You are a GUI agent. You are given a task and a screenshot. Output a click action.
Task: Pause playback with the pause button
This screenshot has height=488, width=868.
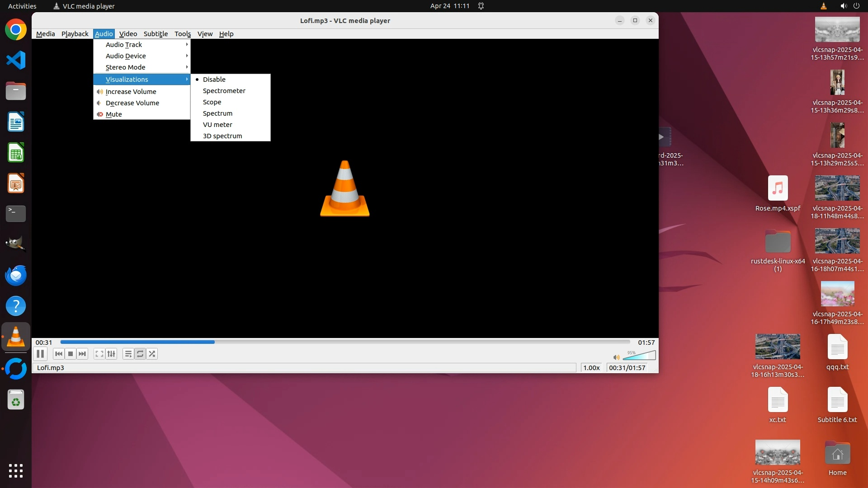40,354
